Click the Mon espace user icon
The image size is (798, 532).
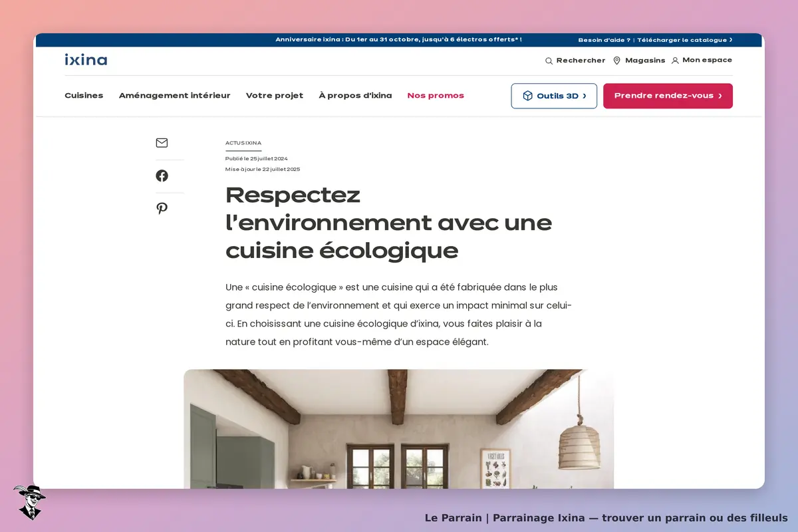coord(675,61)
